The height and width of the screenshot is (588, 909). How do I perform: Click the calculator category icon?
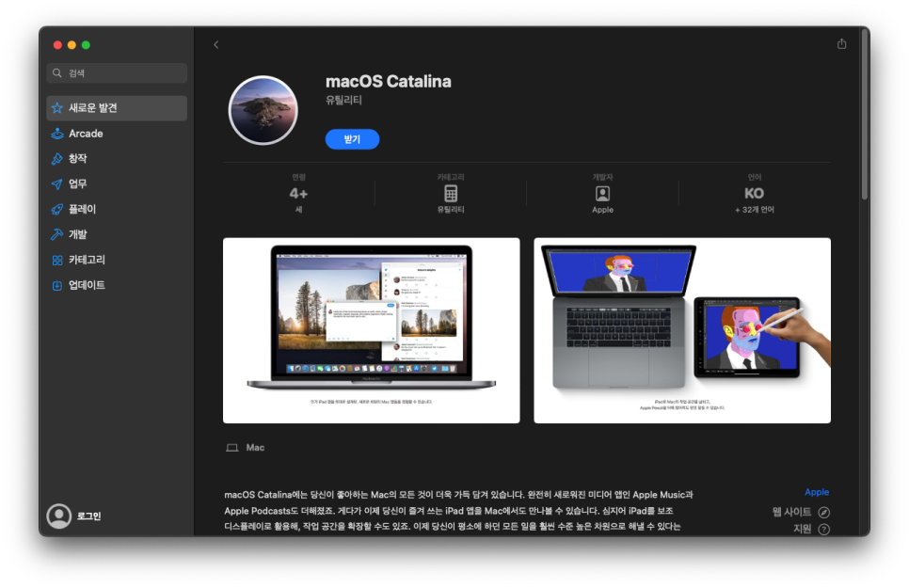click(451, 194)
